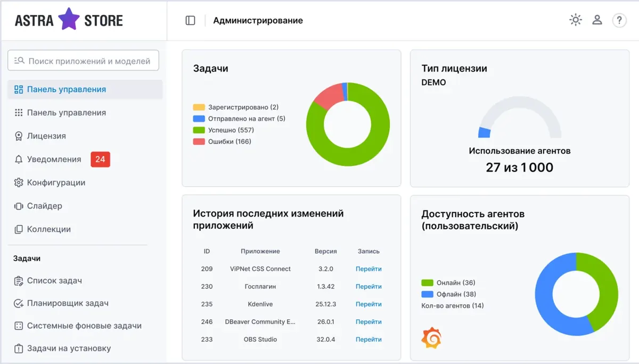Follow Перейти link for ViPNet CSS Connect

click(x=368, y=269)
